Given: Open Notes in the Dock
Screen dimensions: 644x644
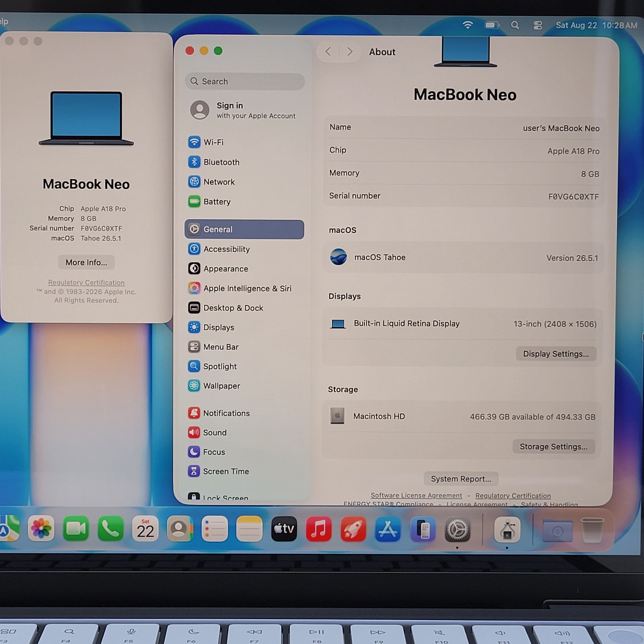Looking at the screenshot, I should [249, 529].
